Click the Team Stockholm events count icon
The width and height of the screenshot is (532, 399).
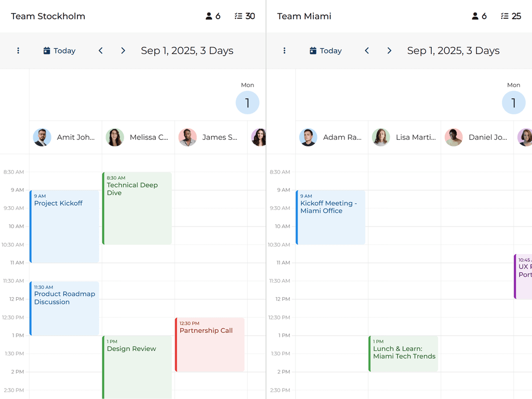pos(238,16)
